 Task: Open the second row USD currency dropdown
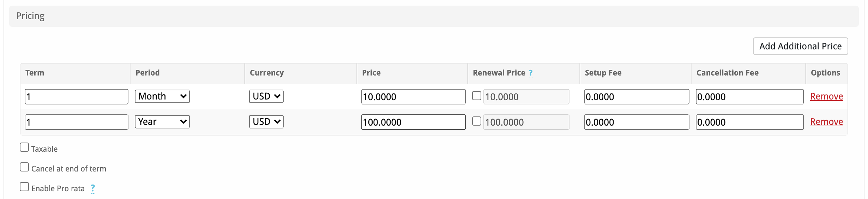[266, 122]
